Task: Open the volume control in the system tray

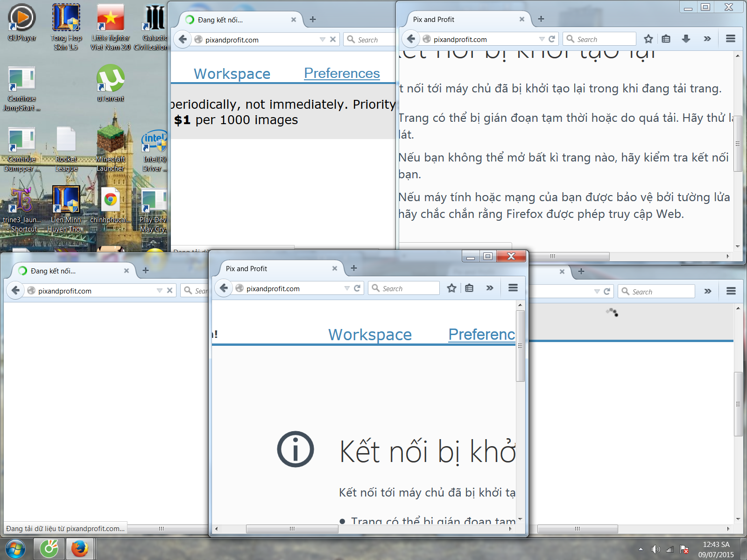Action: coord(656,549)
